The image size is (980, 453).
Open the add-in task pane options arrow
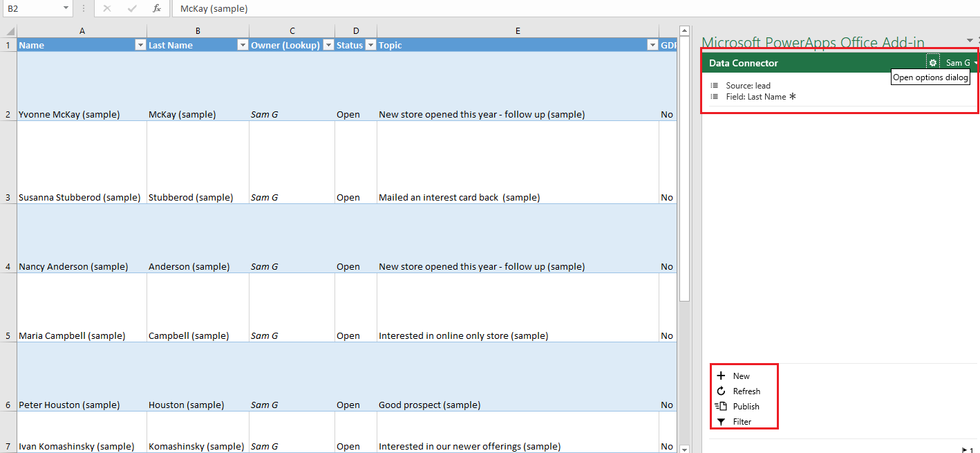pyautogui.click(x=970, y=41)
